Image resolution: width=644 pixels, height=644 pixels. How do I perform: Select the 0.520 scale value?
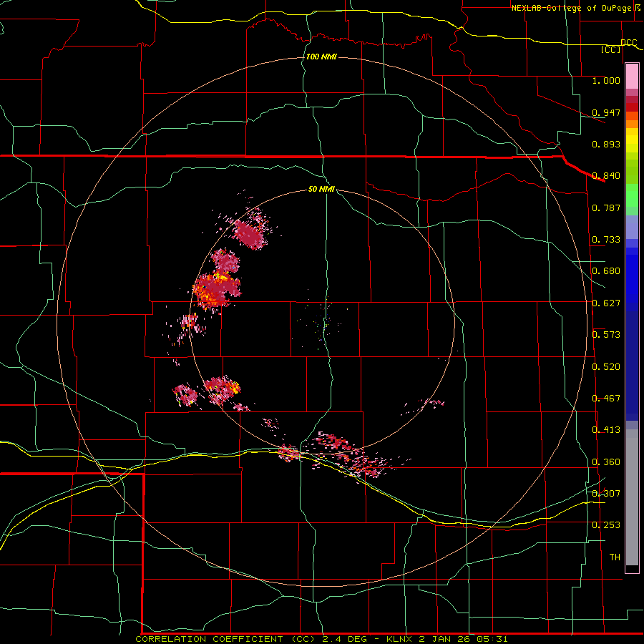click(606, 367)
